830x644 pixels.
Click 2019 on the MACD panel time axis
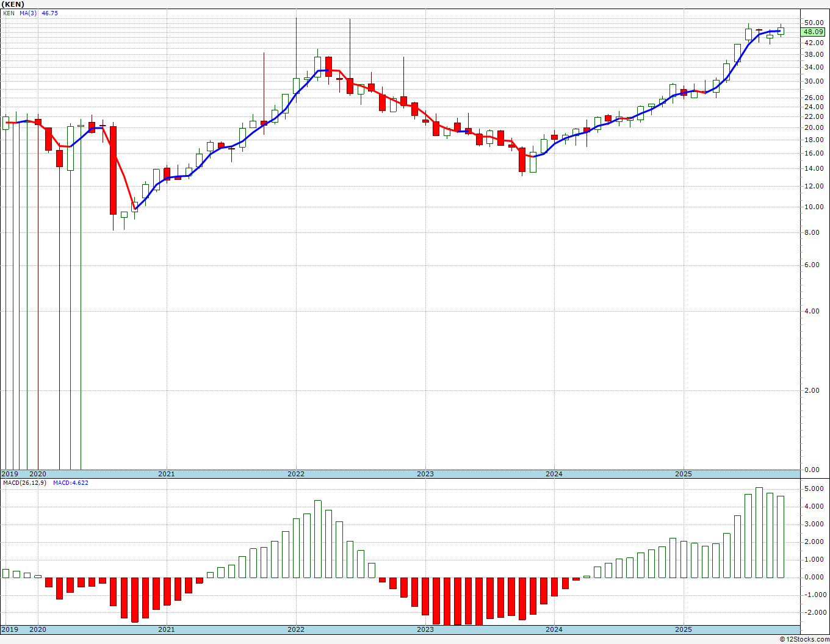point(10,629)
